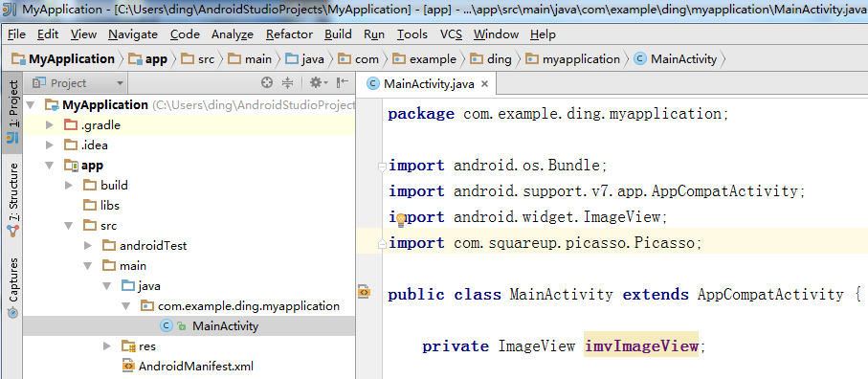Click the src breadcrumb item
Image resolution: width=868 pixels, height=379 pixels.
198,59
